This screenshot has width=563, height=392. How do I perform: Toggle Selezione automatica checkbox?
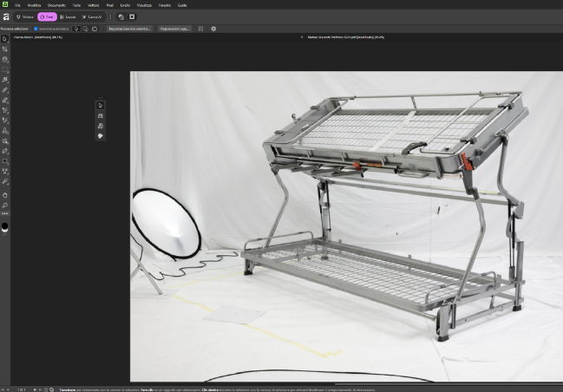click(x=36, y=29)
